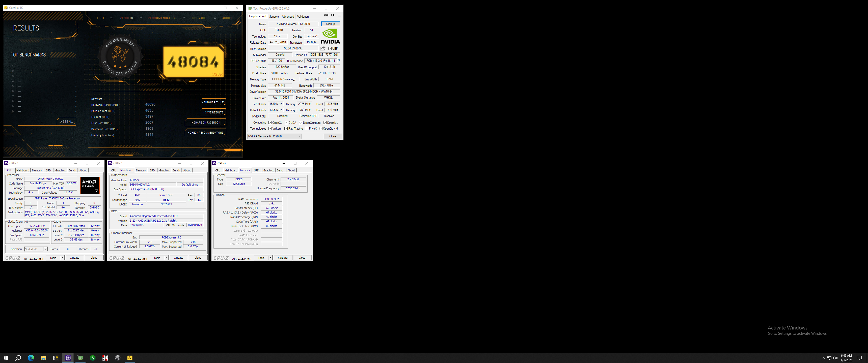Enable the PhysX checkbox
Screen dimensions: 868x363
click(x=307, y=129)
